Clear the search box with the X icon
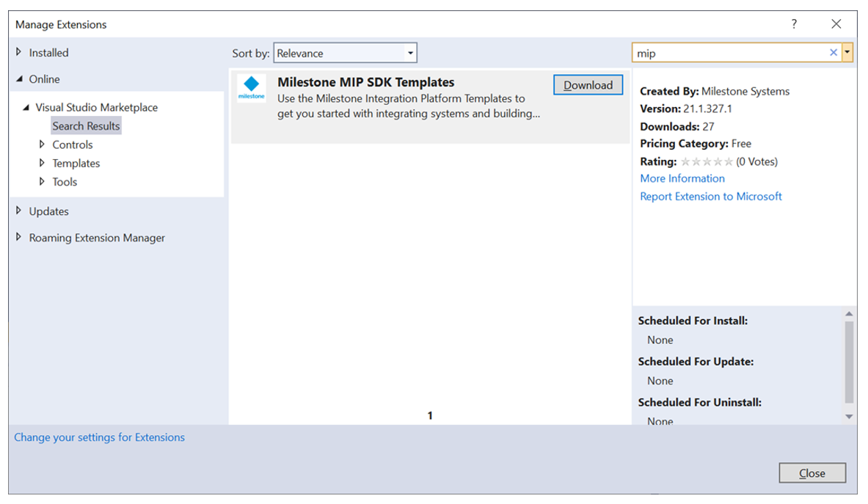Viewport: 868px width, 504px height. pos(833,53)
